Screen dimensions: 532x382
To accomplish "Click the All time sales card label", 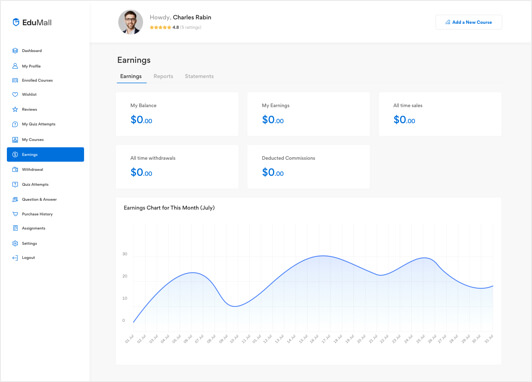I will [408, 106].
